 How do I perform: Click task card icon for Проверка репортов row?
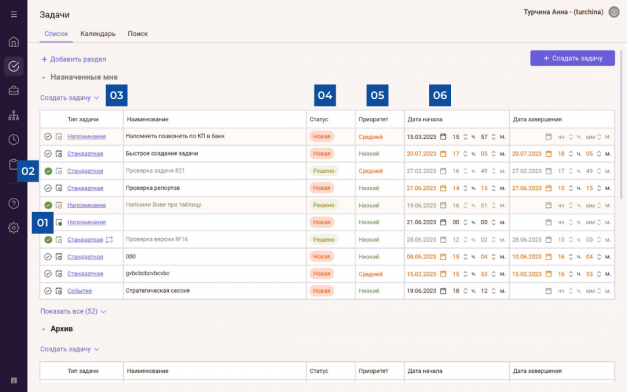[59, 188]
